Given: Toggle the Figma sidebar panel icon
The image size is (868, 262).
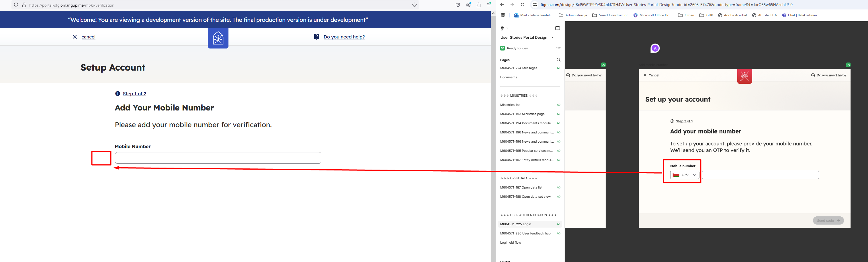Looking at the screenshot, I should click(557, 28).
